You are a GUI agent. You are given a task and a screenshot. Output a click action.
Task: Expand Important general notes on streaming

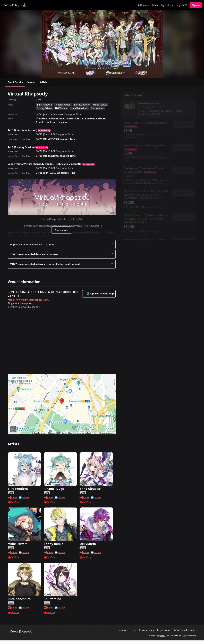[x=62, y=245]
